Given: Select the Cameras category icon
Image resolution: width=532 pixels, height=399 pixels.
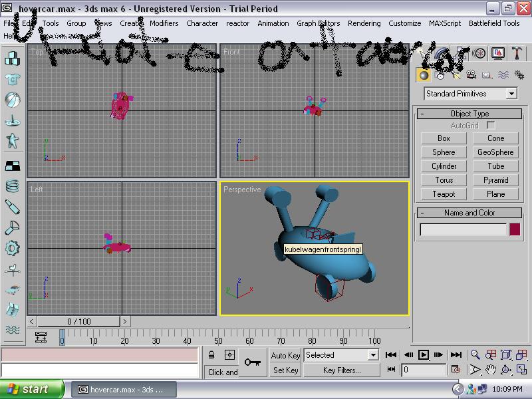Looking at the screenshot, I should pyautogui.click(x=471, y=74).
